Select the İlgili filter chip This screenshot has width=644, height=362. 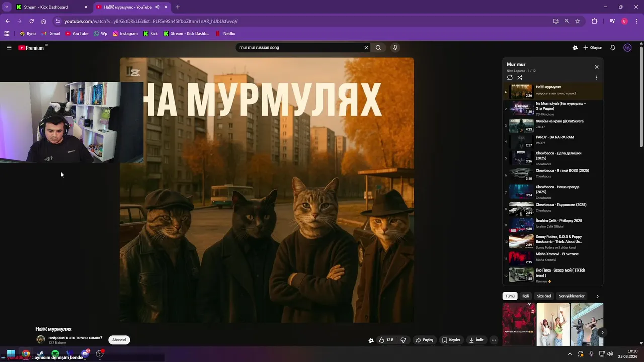coord(526,296)
